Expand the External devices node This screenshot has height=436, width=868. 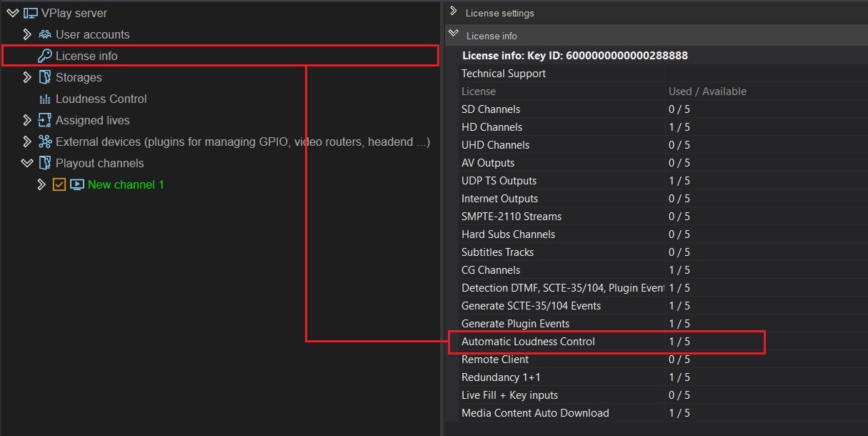point(27,142)
